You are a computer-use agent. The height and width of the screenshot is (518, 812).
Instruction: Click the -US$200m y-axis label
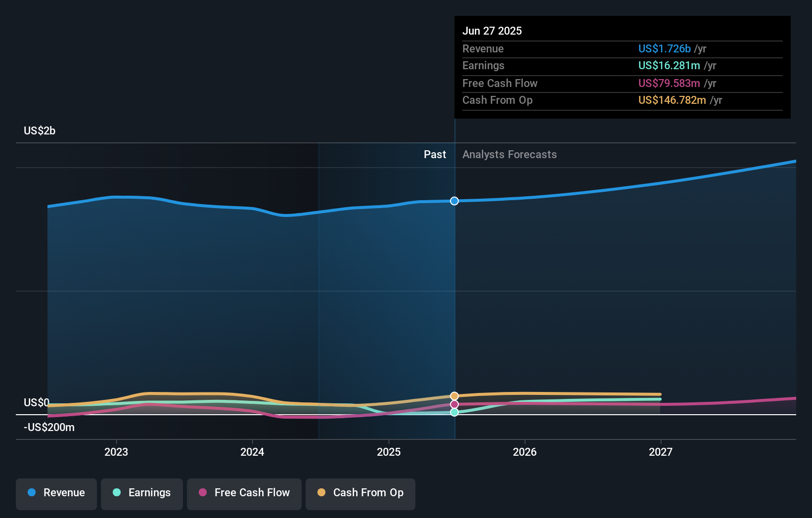[x=49, y=427]
